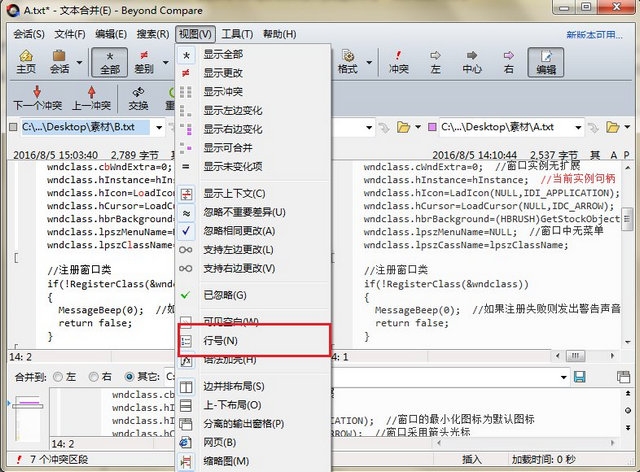Screen dimensions: 640x472
Task: Click the 冲突 conflict toolbar icon
Action: [x=398, y=62]
